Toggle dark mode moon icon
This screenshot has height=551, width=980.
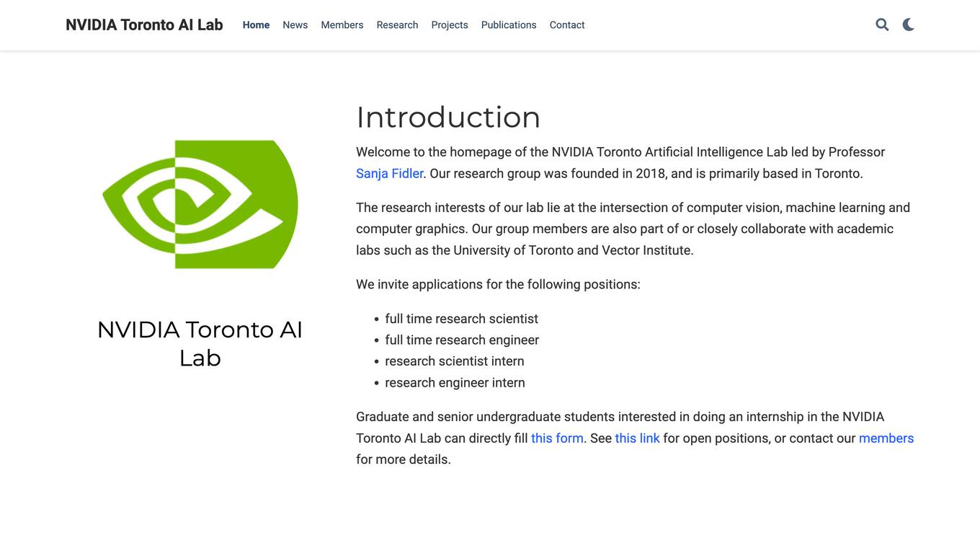(x=909, y=25)
